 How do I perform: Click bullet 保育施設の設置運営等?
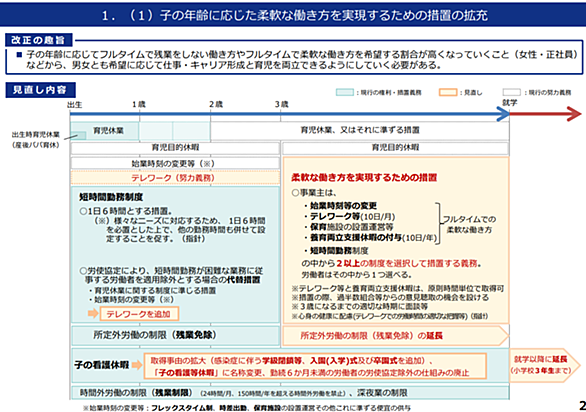348,227
